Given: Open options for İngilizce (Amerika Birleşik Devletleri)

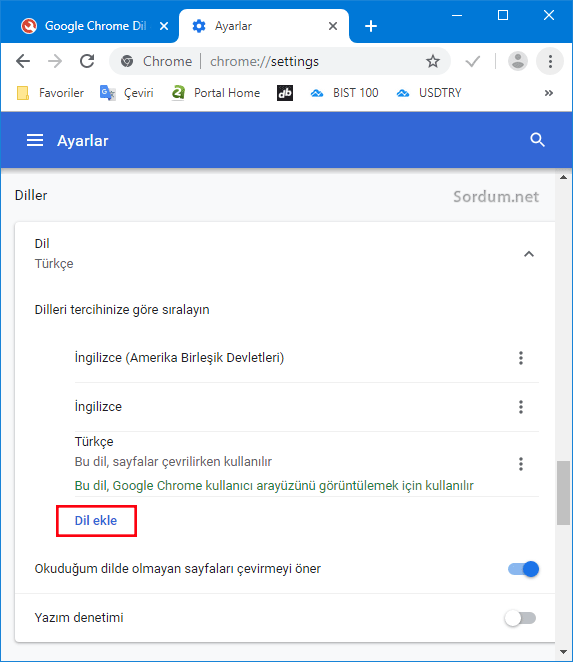Looking at the screenshot, I should 521,358.
